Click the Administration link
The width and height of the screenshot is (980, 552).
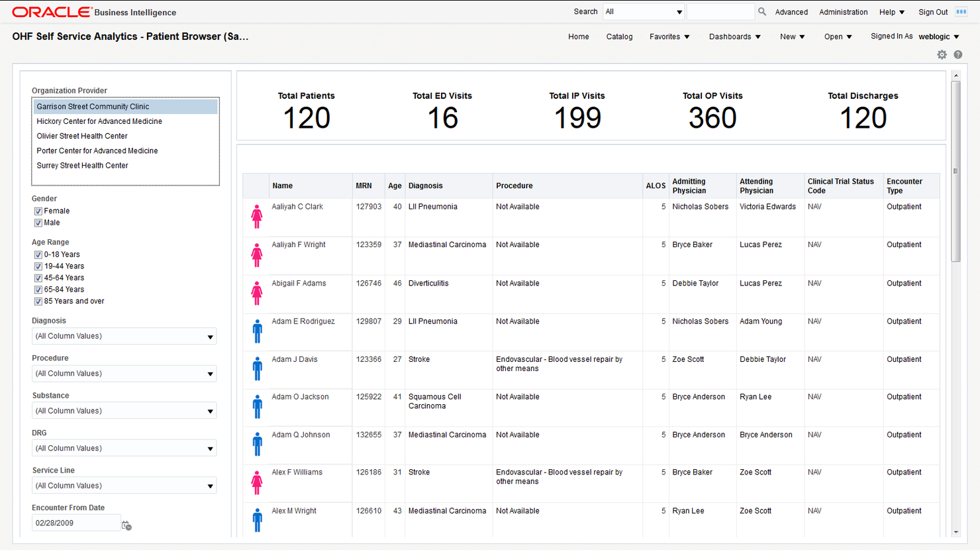point(843,11)
